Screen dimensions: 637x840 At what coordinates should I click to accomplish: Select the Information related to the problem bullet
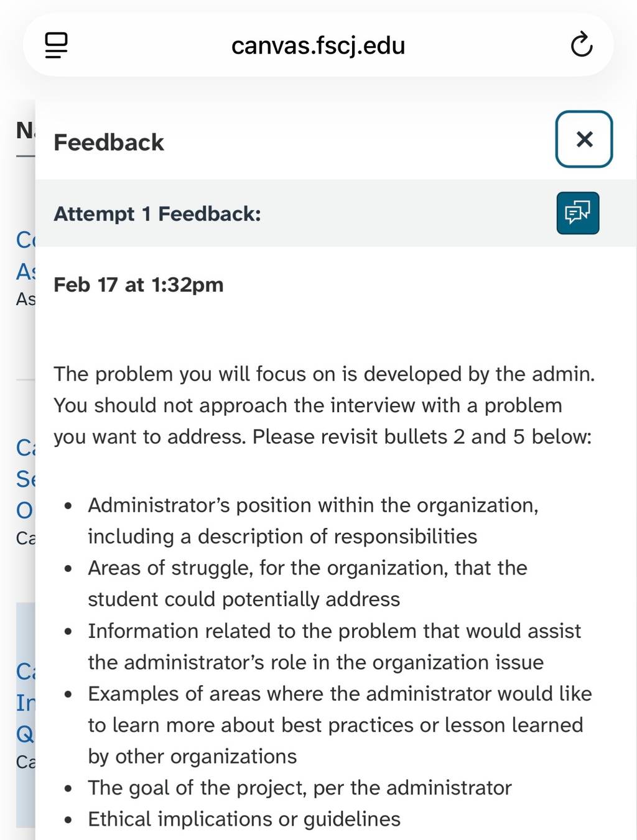click(334, 647)
